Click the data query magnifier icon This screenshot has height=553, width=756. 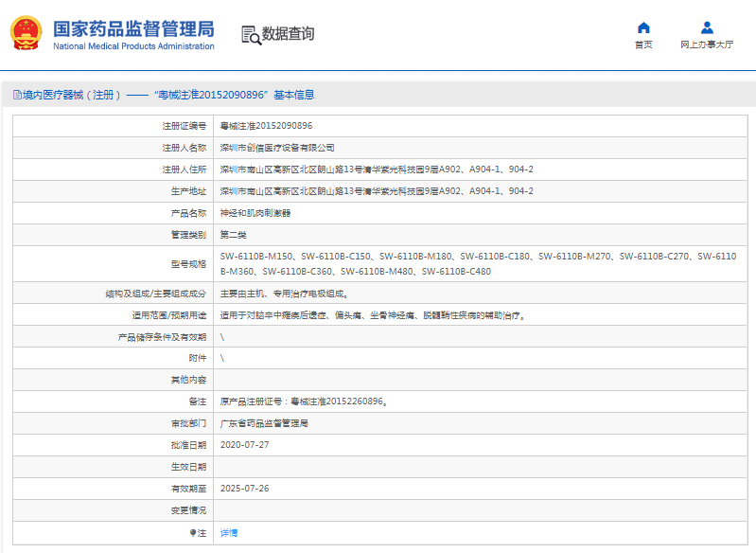(251, 35)
